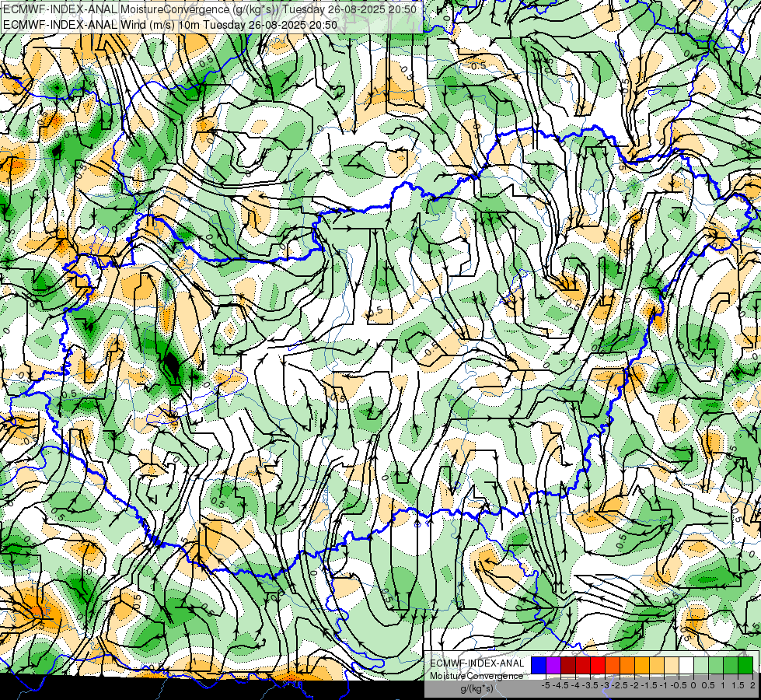Click the palest green legend swatch

point(701,665)
